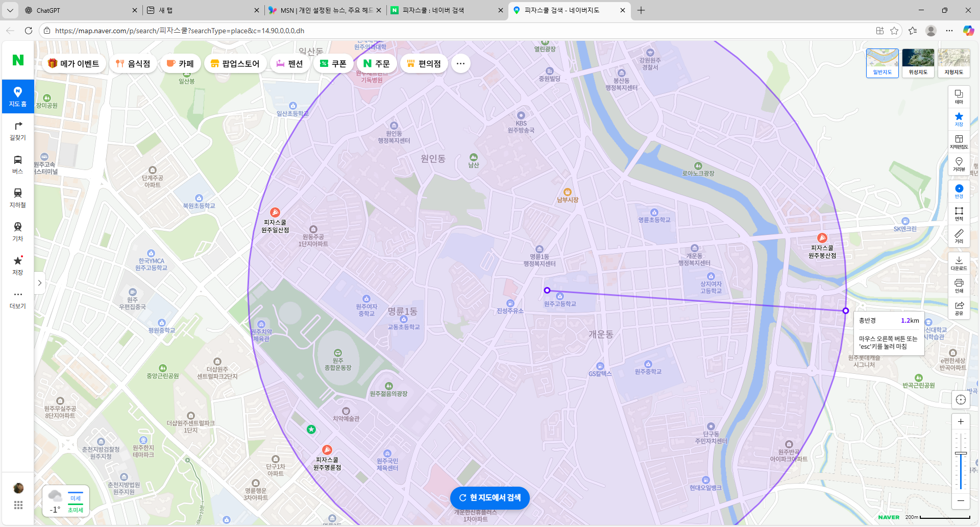Select the 카페 category chip
The height and width of the screenshot is (527, 980).
(x=180, y=64)
